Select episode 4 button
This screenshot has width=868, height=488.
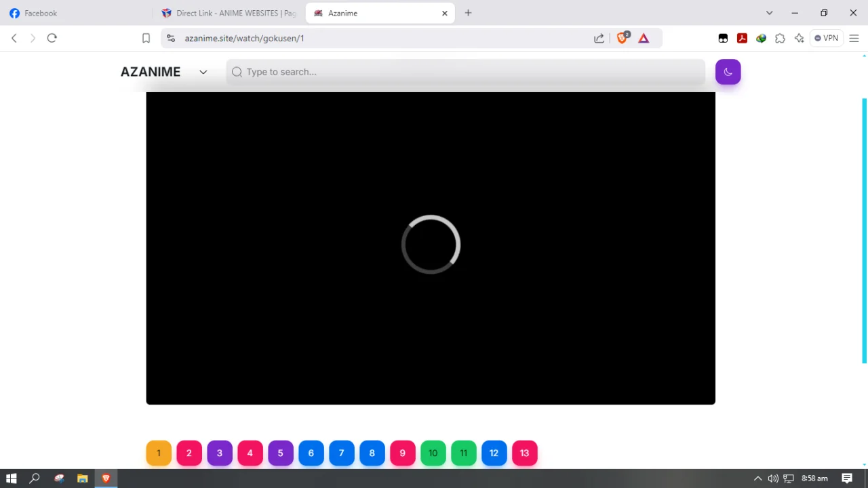[250, 453]
